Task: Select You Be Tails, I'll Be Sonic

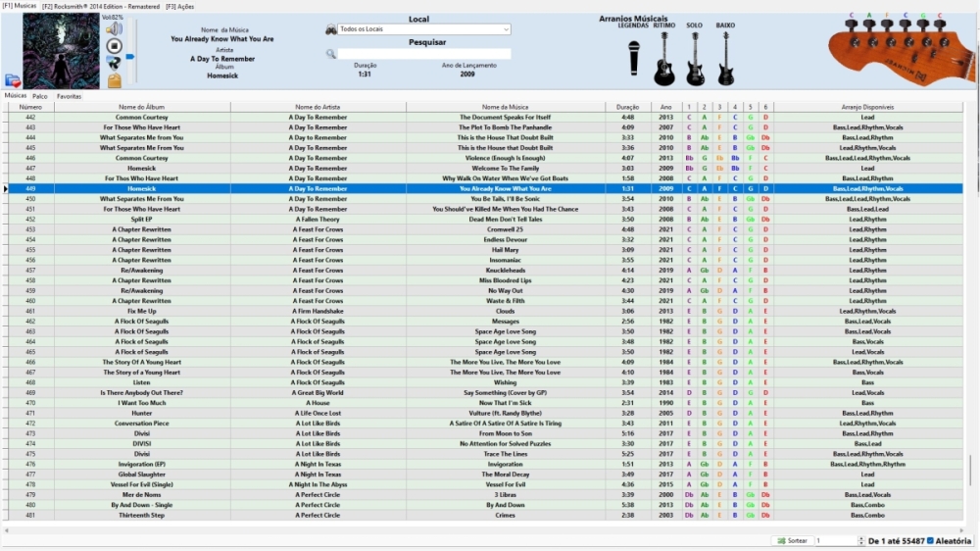Action: pyautogui.click(x=485, y=199)
